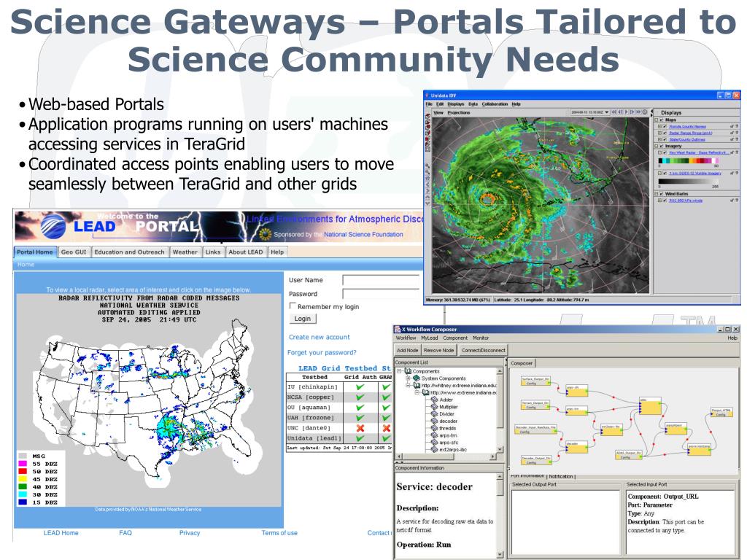This screenshot has height=560, width=747.
Task: Click the Divider component icon
Action: click(435, 414)
